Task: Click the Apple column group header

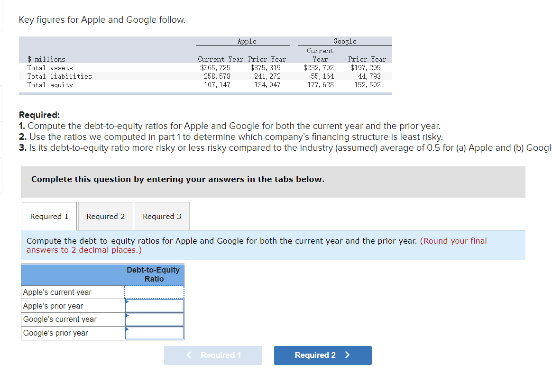Action: pyautogui.click(x=247, y=42)
